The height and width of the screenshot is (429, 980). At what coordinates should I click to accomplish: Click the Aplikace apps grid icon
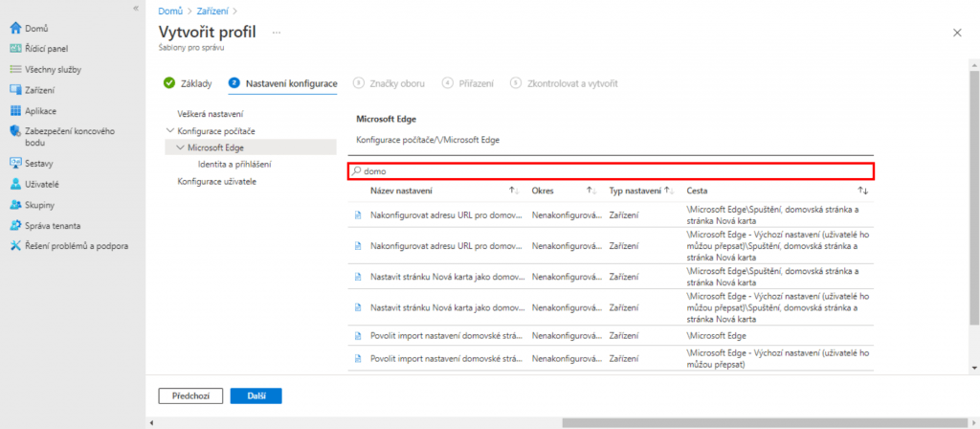15,111
